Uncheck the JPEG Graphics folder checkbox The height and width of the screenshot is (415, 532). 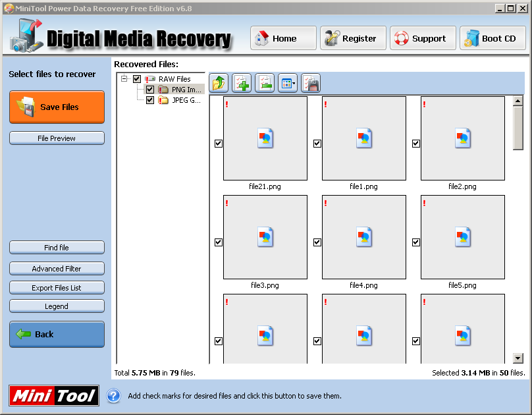150,100
